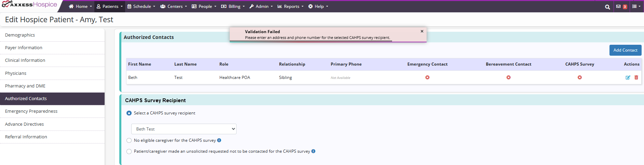Dismiss the Validation Failed alert
644x165 pixels.
coord(422,31)
